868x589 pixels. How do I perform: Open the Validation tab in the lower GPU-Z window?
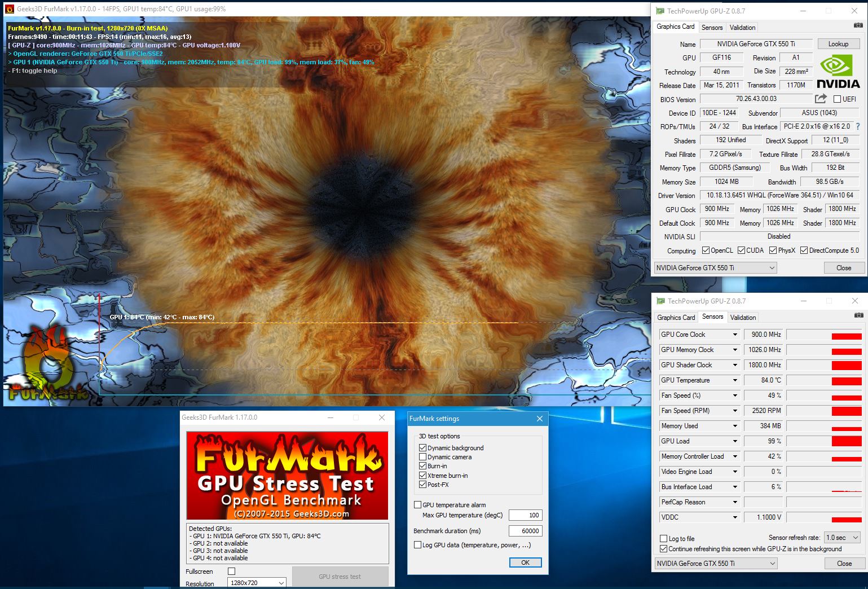coord(743,318)
